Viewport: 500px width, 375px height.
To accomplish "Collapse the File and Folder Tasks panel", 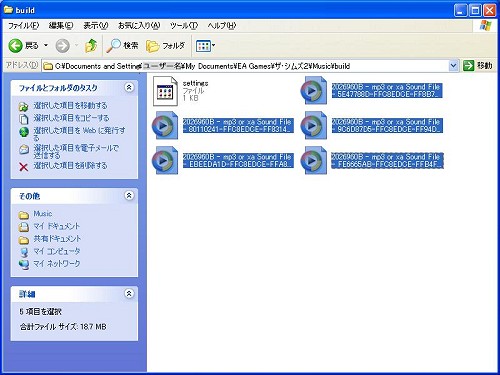I will (129, 87).
